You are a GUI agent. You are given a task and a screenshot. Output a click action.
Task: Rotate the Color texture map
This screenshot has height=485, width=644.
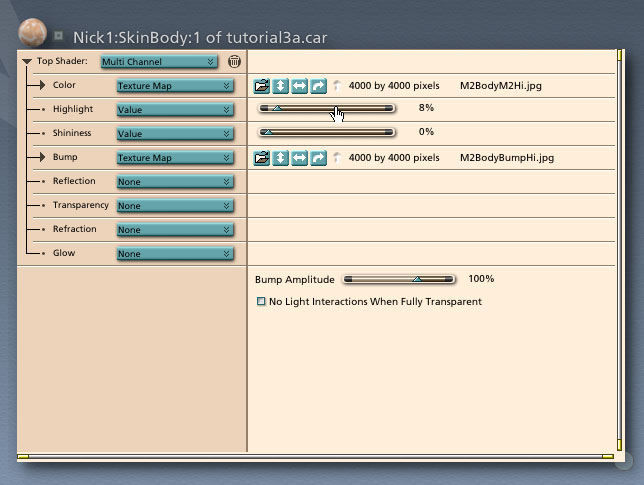[x=318, y=86]
